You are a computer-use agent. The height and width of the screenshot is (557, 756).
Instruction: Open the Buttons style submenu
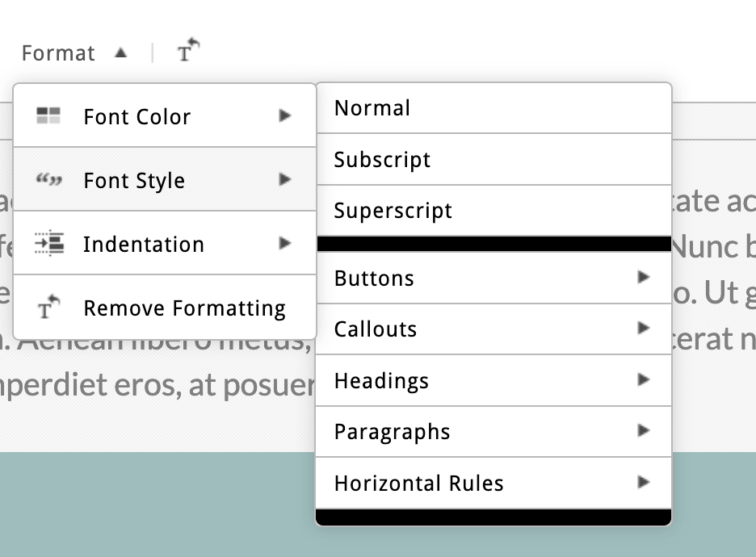[x=374, y=278]
